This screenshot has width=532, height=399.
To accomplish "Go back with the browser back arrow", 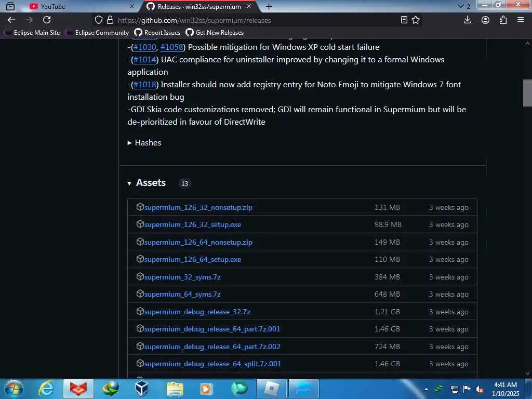I will pos(11,20).
